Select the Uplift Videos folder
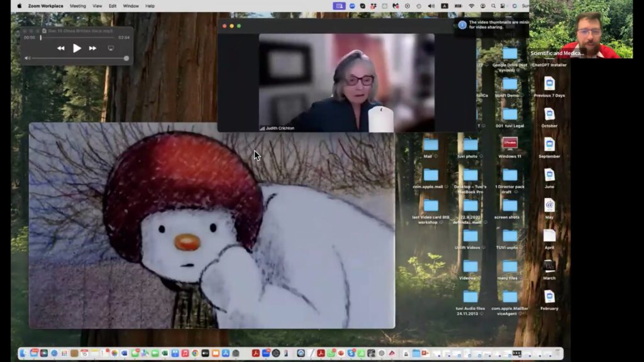The width and height of the screenshot is (644, 362). pos(470,239)
